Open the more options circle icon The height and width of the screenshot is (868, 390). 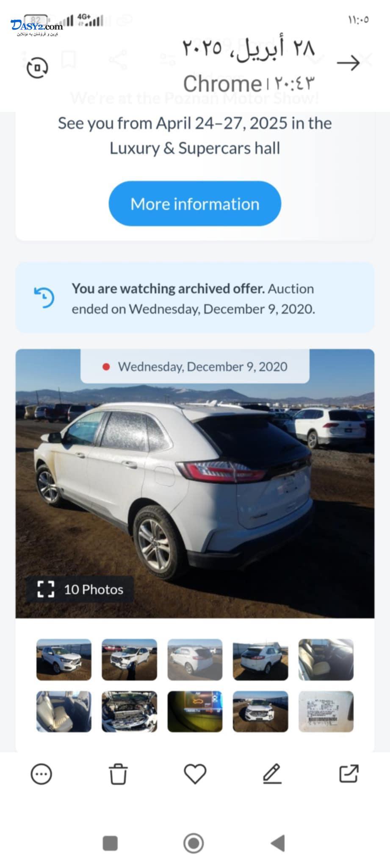(x=41, y=774)
